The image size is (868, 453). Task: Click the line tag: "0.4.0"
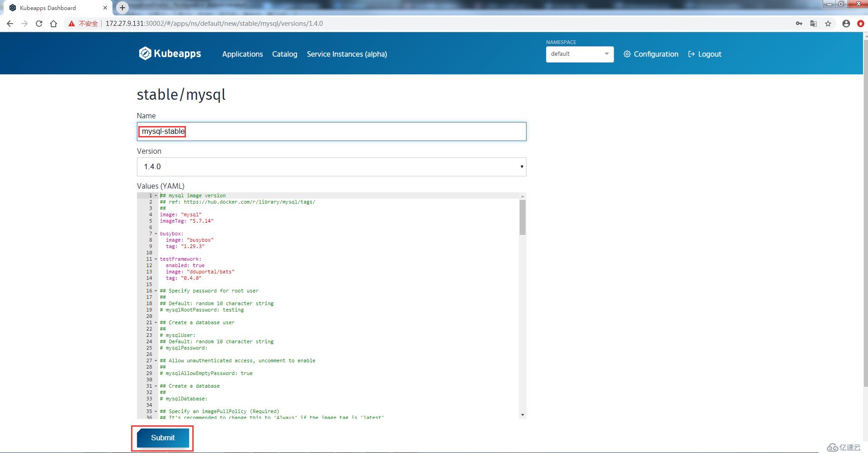(184, 278)
